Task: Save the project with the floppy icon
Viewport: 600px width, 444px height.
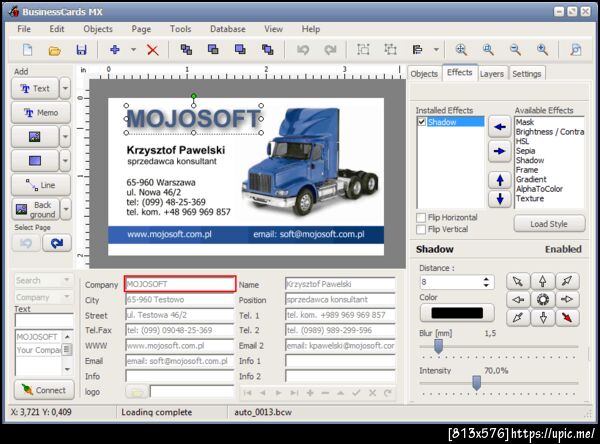Action: (x=82, y=50)
